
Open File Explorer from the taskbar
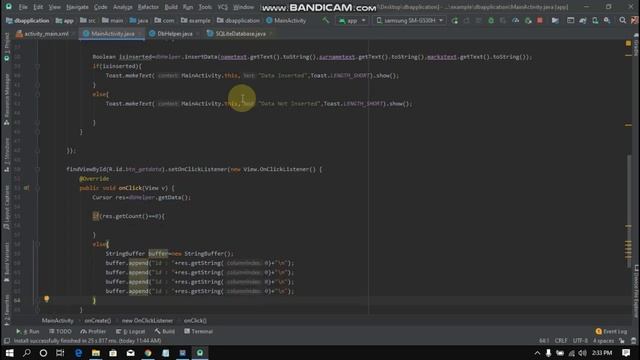click(x=96, y=353)
